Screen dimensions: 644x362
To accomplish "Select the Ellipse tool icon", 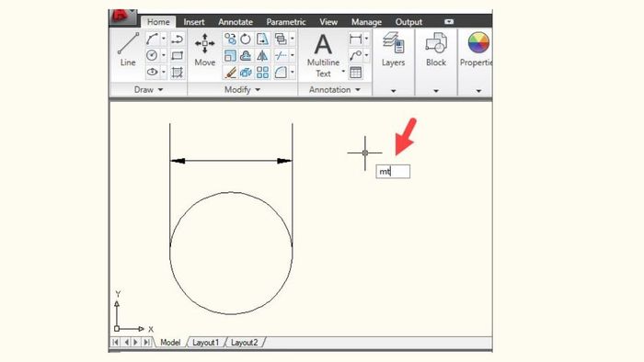I will point(152,72).
